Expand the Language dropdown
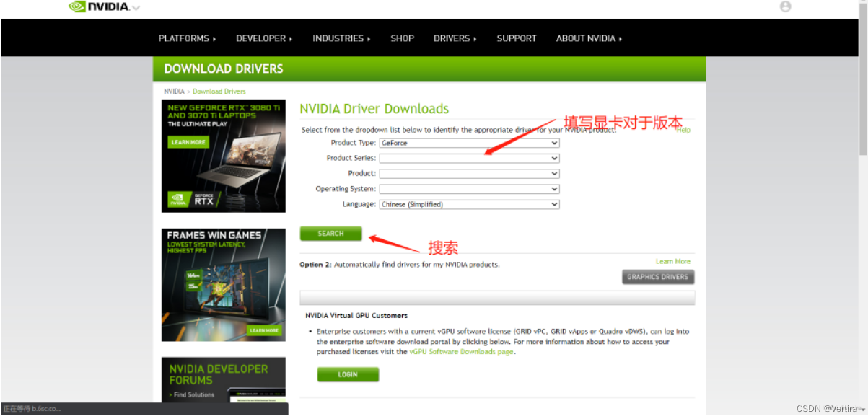Image resolution: width=868 pixels, height=419 pixels. coord(470,204)
